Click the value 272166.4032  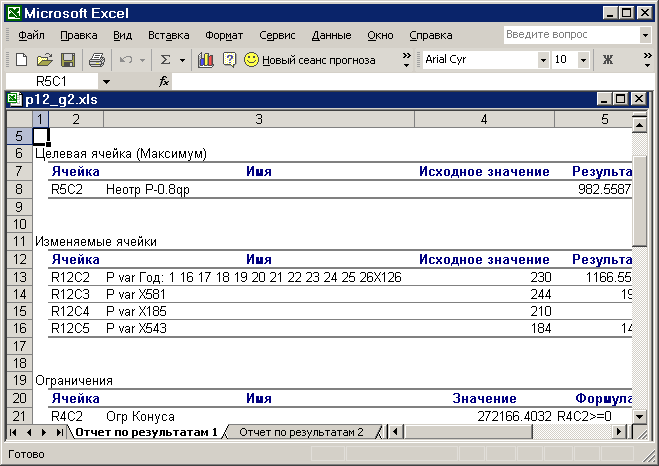514,416
